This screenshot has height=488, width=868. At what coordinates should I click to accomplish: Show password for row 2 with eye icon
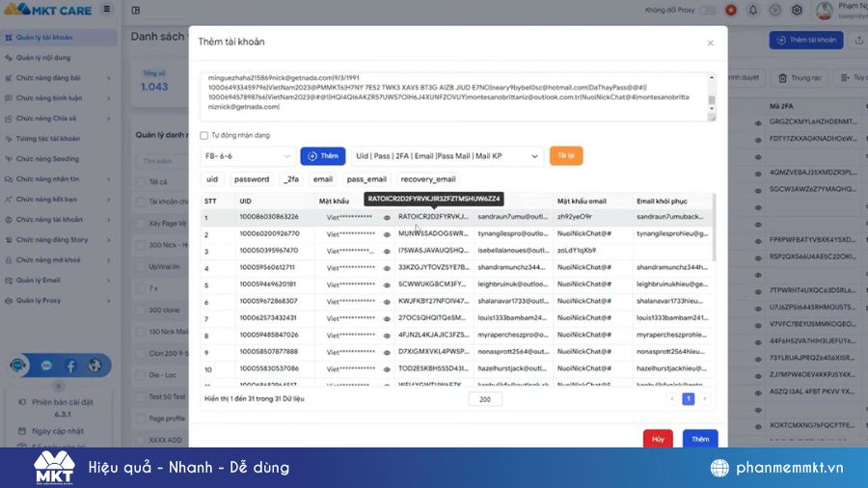click(x=387, y=234)
